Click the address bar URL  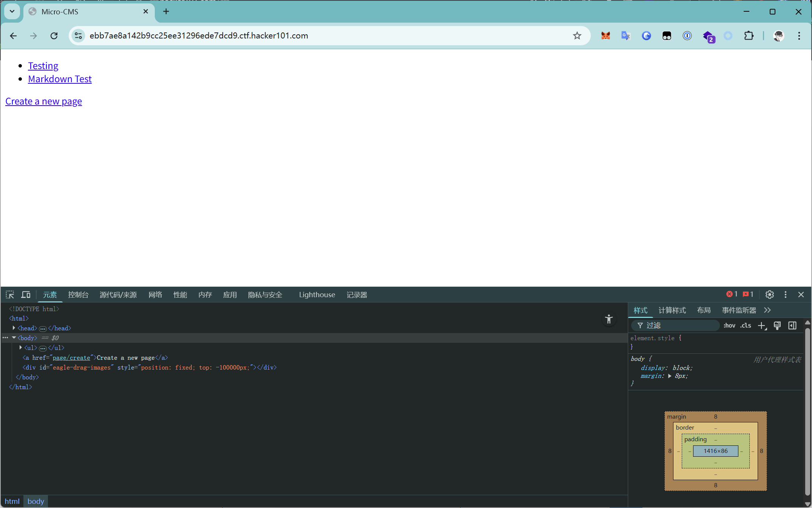(x=199, y=35)
